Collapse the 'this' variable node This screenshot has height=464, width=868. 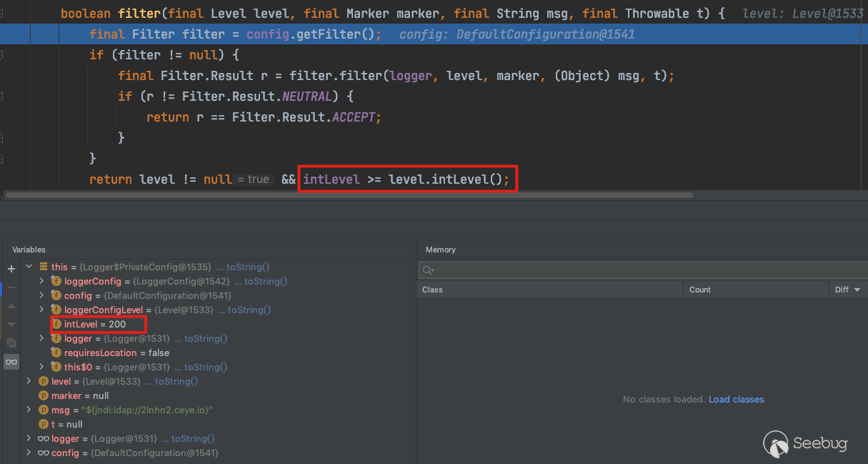29,267
